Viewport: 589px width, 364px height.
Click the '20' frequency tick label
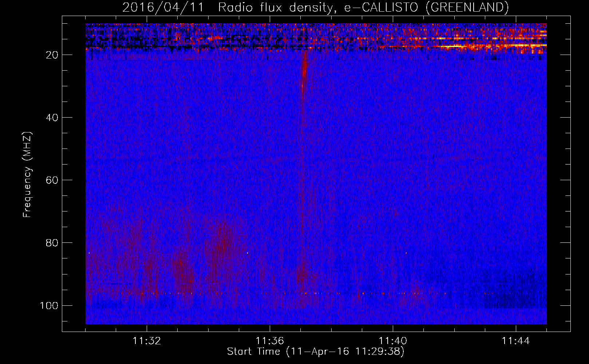(x=52, y=55)
